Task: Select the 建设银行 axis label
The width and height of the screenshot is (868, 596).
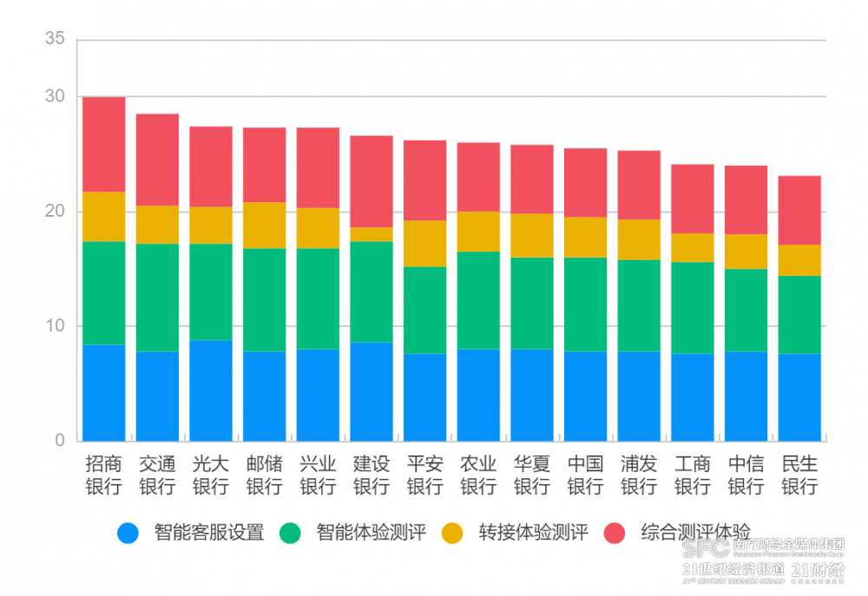Action: point(372,475)
